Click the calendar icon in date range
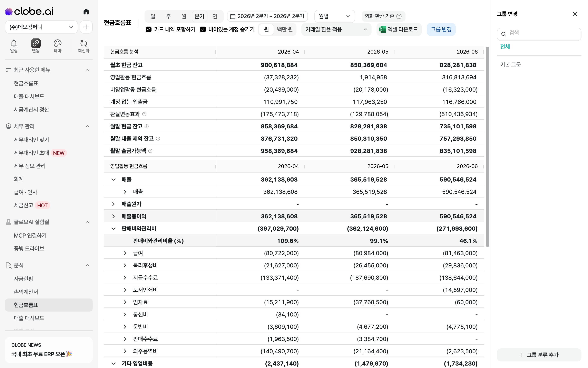The height and width of the screenshot is (368, 588). coord(233,16)
